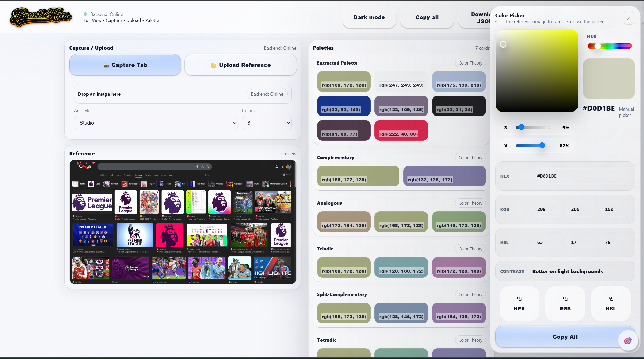Open Color Theory for the Extracted Palette
Screen dimensions: 644x359
[470, 63]
